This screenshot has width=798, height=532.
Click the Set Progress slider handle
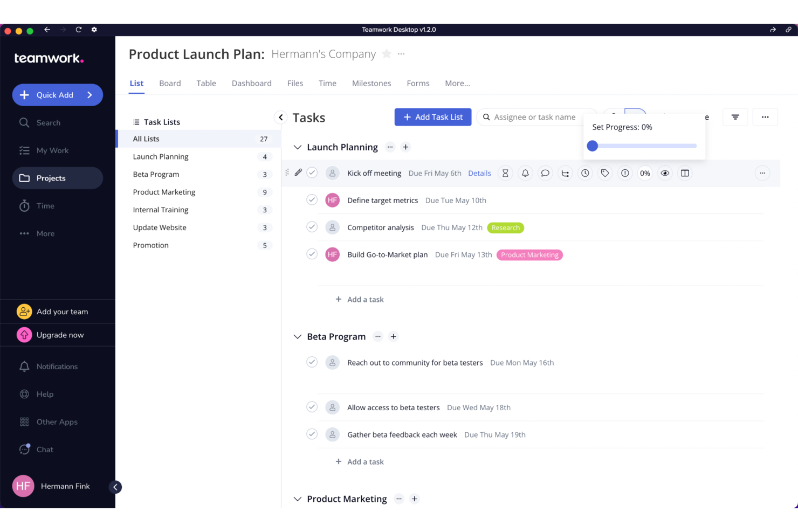[x=593, y=146]
